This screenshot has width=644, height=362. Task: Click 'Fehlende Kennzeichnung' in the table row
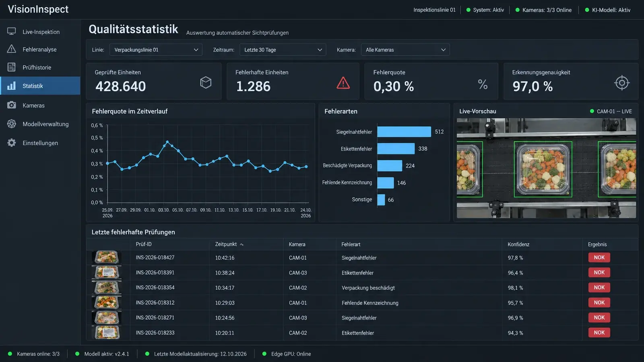click(x=370, y=303)
